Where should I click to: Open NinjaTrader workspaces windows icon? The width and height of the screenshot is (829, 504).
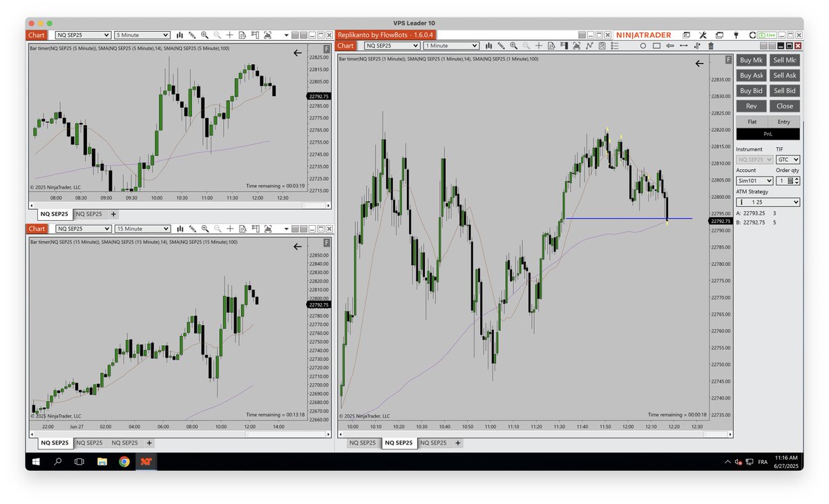pyautogui.click(x=719, y=35)
